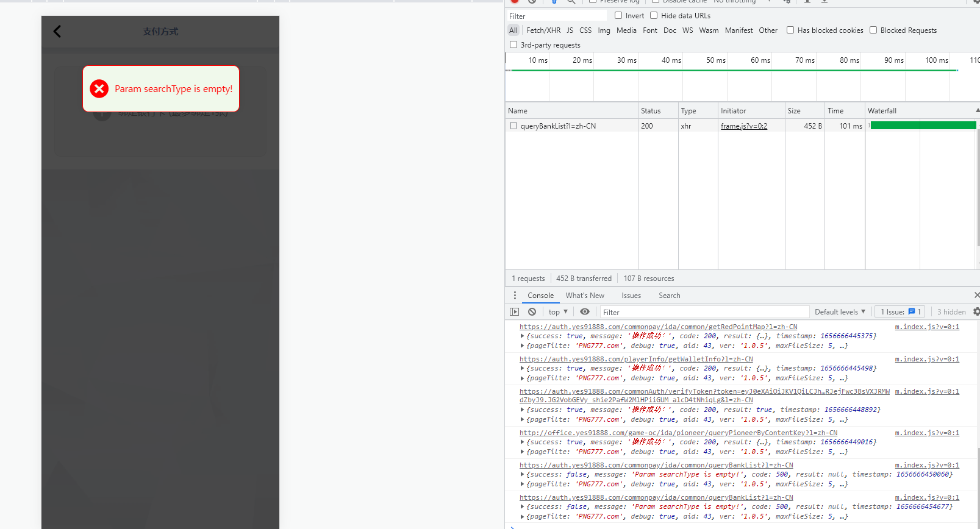Screen dimensions: 980x529
Task: Open the drawer three-dot menu
Action: [x=515, y=296]
